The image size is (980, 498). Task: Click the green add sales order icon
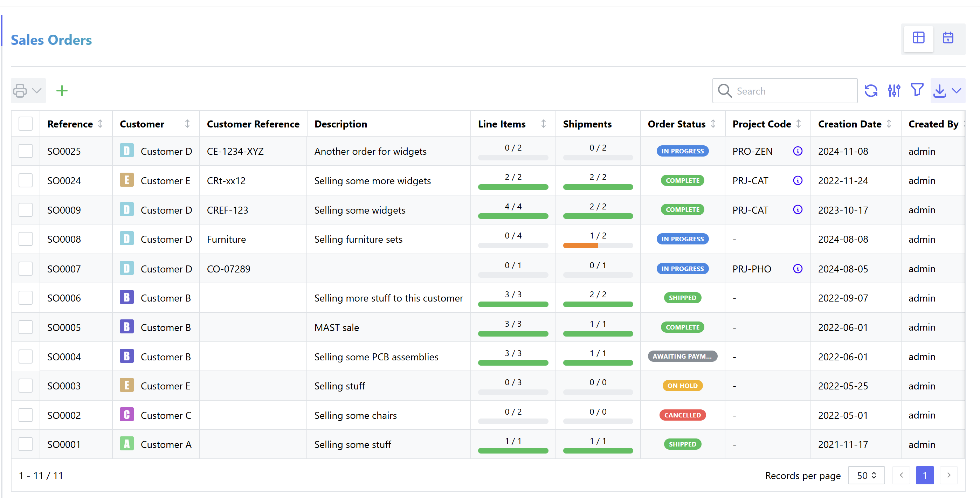[62, 91]
